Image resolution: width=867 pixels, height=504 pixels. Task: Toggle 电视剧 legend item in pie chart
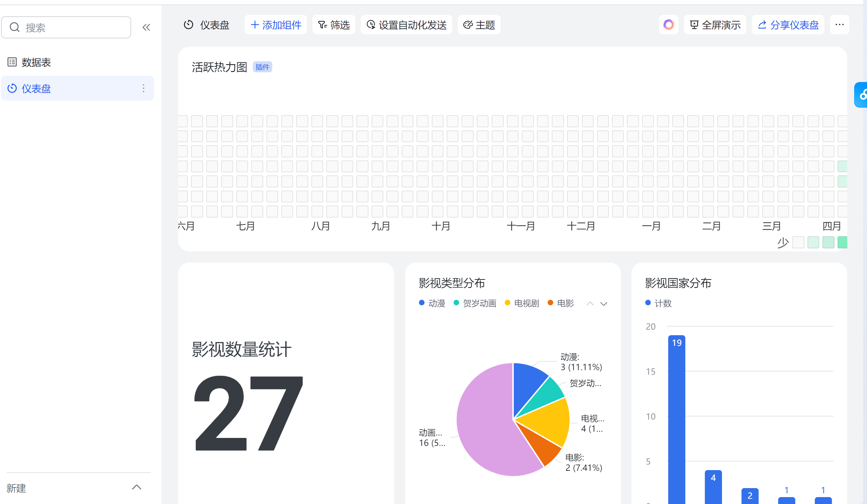(x=522, y=303)
